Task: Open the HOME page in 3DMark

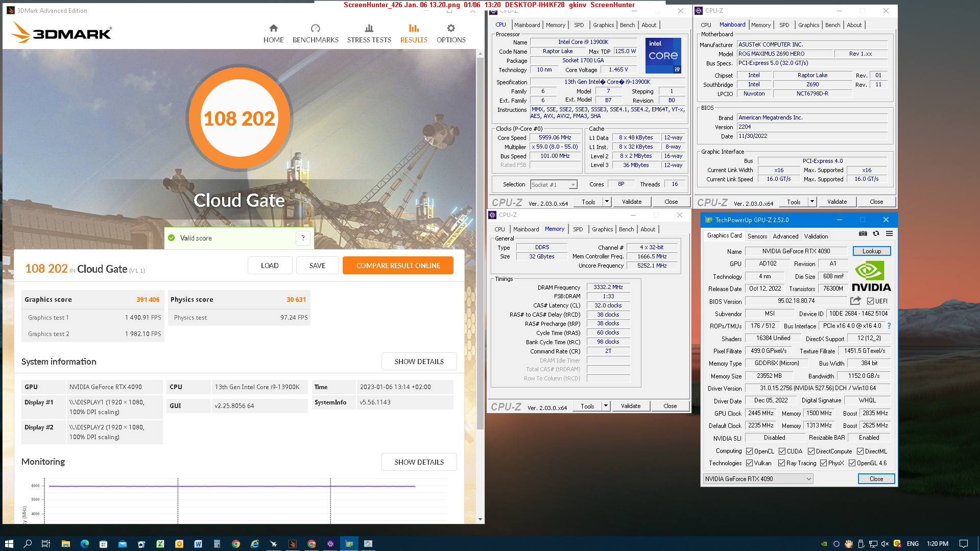Action: click(273, 34)
